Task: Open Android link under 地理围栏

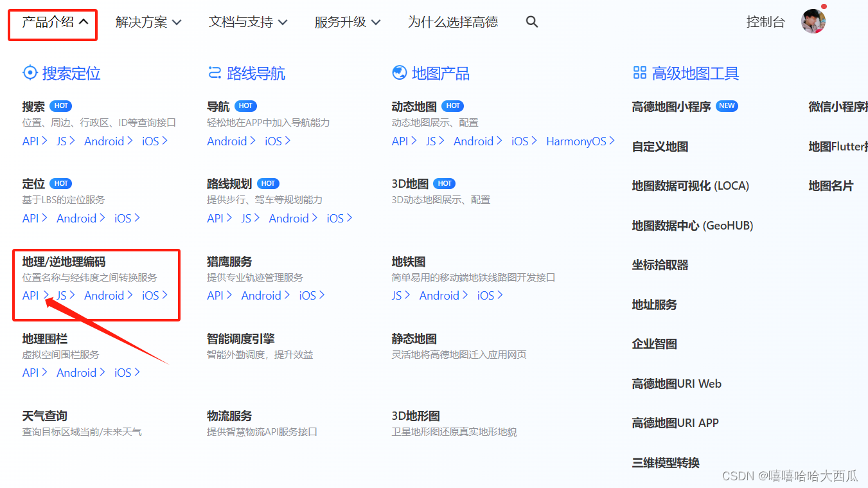Action: [x=81, y=372]
